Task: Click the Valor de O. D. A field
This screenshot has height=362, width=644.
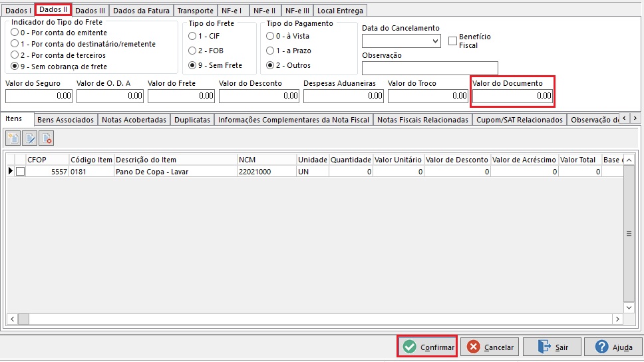Action: pos(110,96)
